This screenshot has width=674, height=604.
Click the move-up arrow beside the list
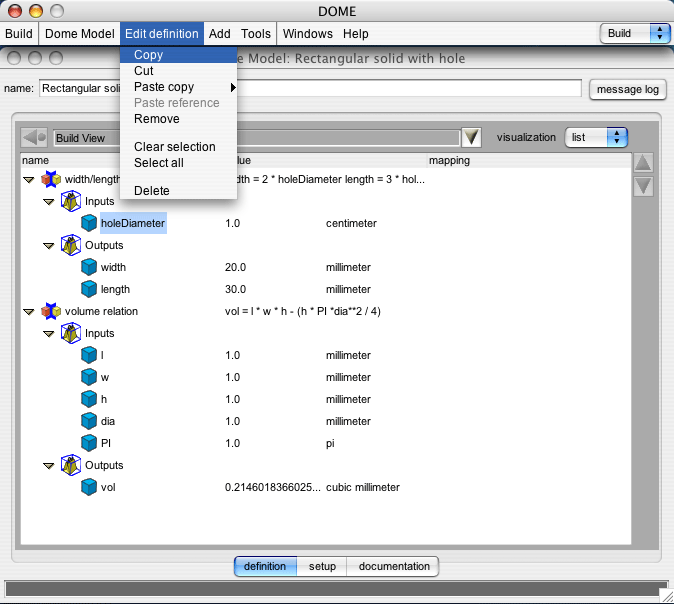[643, 163]
